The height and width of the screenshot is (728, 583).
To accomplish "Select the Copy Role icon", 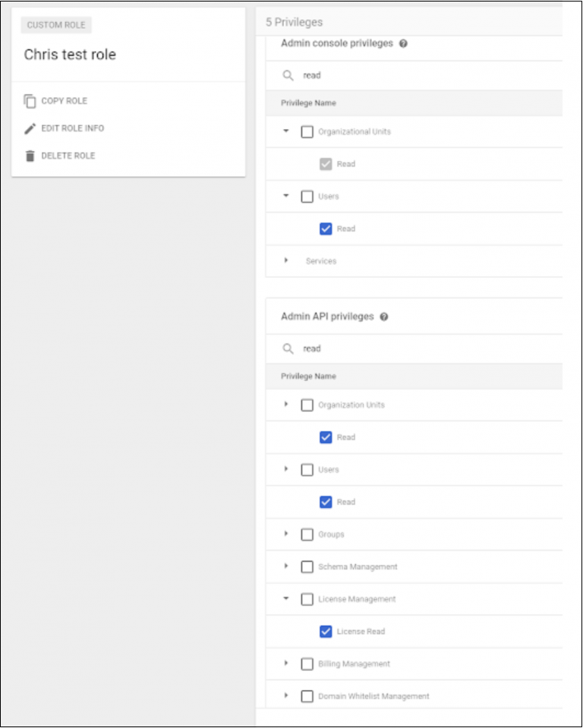I will 30,99.
